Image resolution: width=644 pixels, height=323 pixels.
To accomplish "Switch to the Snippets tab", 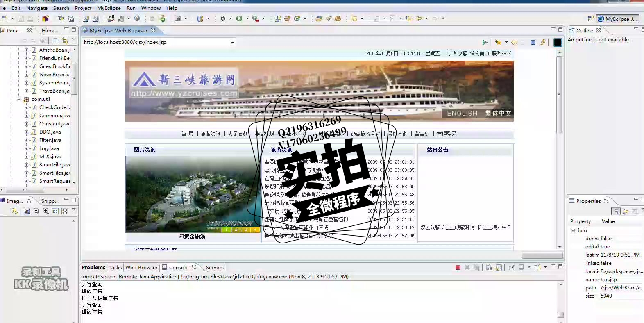I will click(50, 201).
